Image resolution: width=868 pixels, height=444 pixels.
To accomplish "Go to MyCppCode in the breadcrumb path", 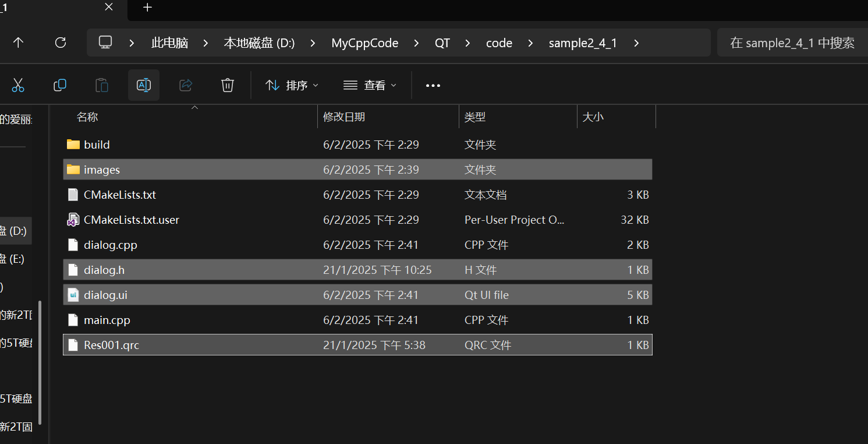I will click(x=364, y=43).
